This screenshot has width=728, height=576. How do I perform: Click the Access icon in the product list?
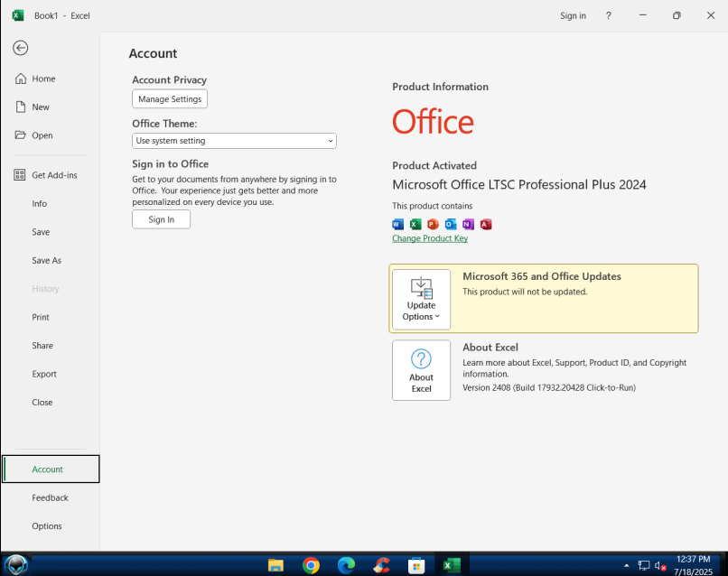tap(486, 225)
